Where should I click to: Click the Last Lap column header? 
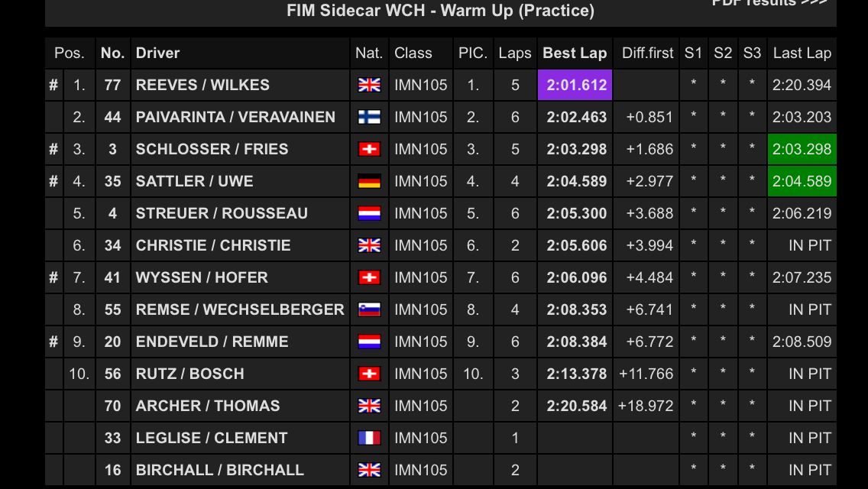[x=802, y=53]
